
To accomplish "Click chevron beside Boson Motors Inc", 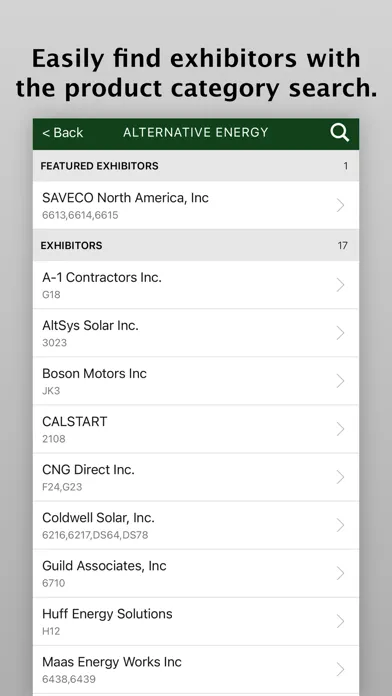I will [x=341, y=381].
